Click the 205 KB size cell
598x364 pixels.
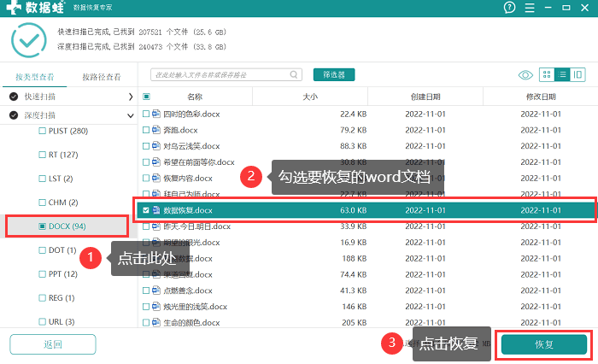(355, 322)
